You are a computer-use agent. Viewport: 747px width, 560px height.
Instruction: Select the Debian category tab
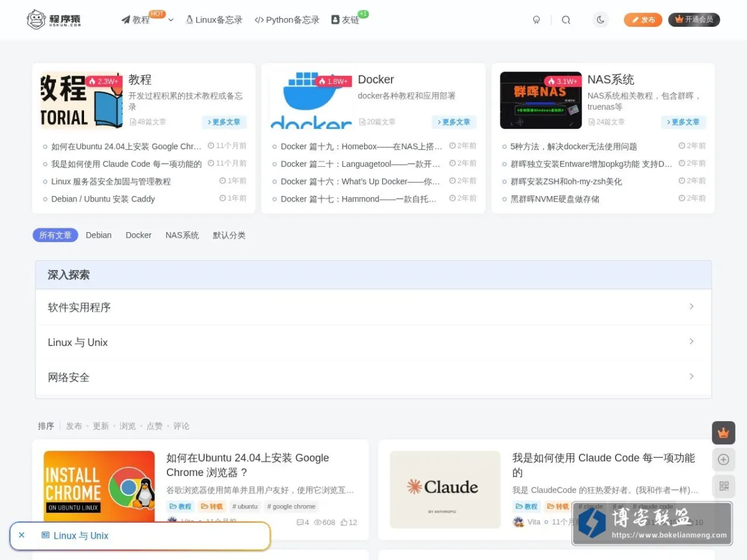99,235
